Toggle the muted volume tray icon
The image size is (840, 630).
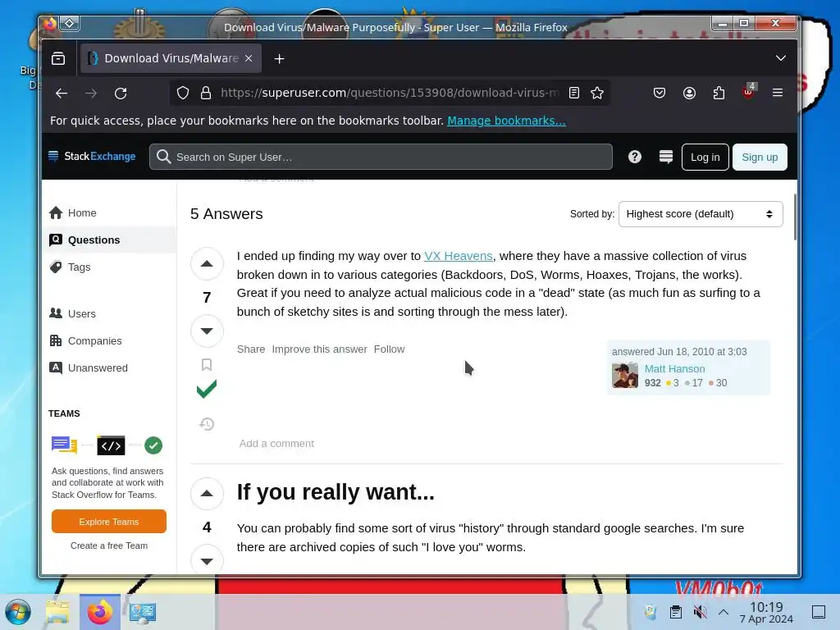coord(700,612)
